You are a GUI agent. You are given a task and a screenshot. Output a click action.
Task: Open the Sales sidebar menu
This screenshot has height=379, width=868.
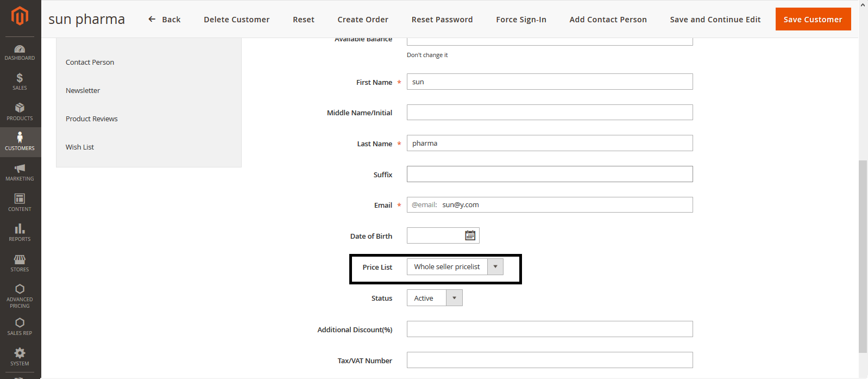tap(20, 82)
